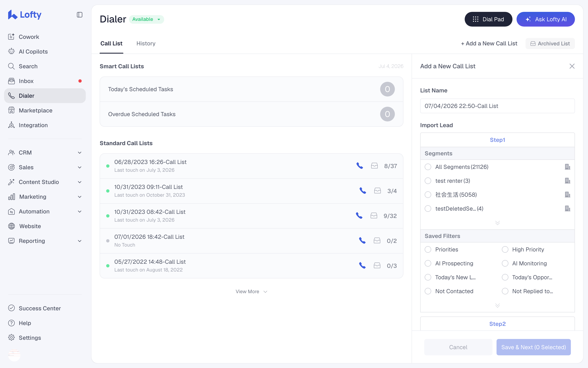Click building icon beside testDeletedSe...
This screenshot has height=368, width=588.
567,209
